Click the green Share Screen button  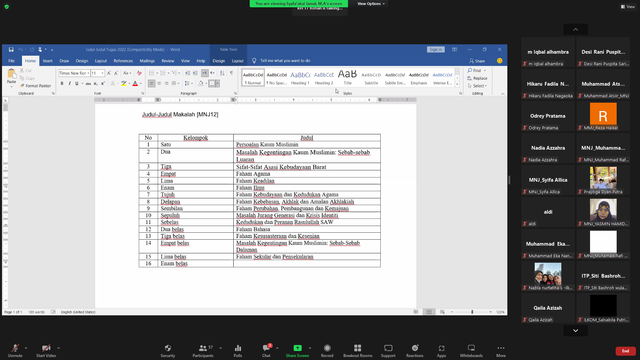(x=298, y=350)
